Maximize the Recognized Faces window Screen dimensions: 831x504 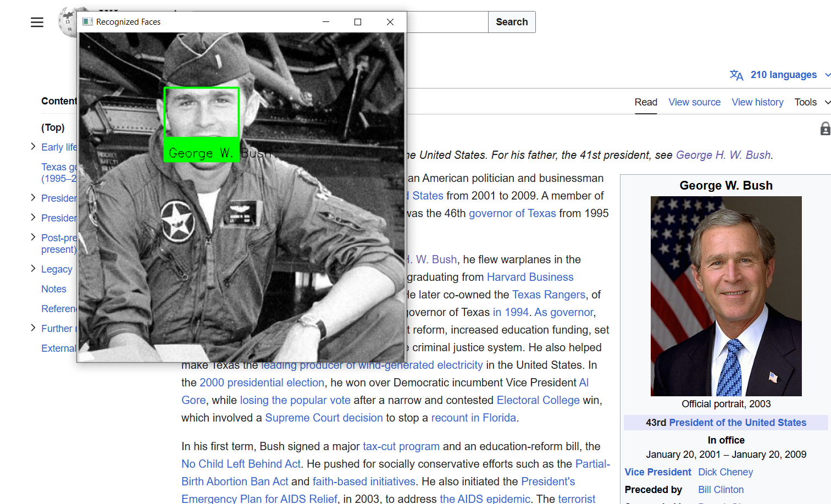click(x=358, y=22)
